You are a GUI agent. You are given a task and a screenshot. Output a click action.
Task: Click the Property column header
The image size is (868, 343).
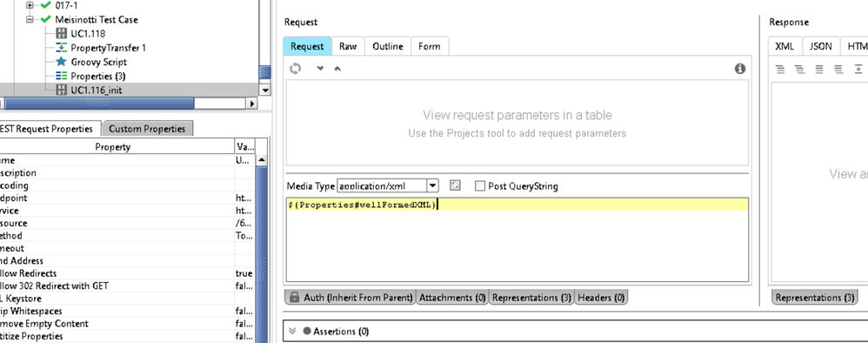coord(117,147)
